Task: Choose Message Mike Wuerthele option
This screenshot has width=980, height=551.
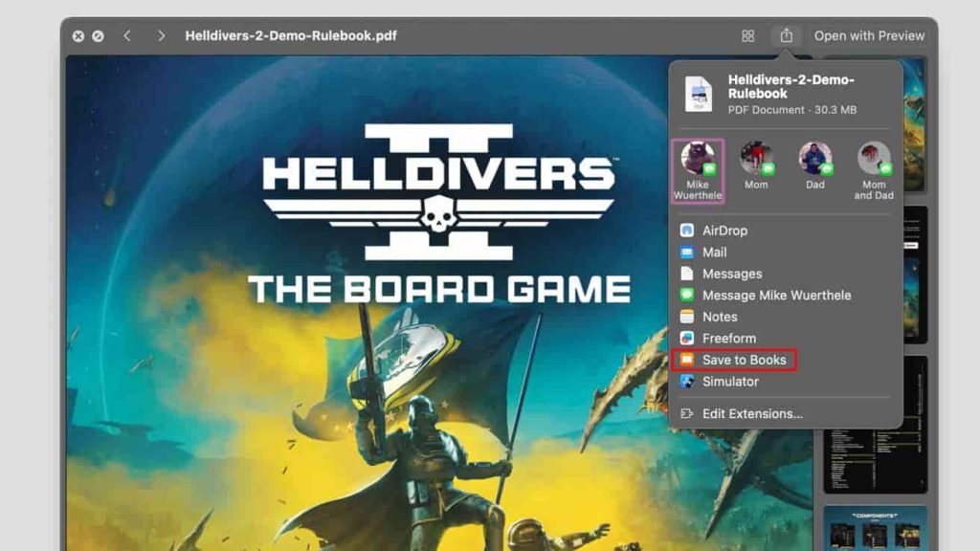Action: (776, 296)
